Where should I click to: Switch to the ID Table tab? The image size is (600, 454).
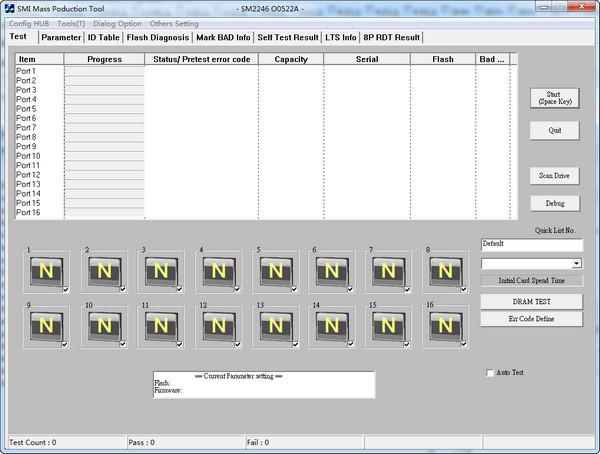(103, 38)
